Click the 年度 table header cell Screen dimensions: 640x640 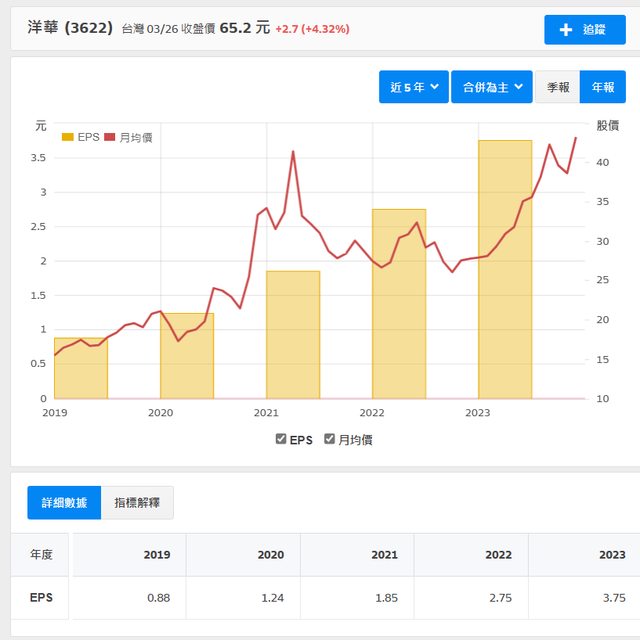41,554
